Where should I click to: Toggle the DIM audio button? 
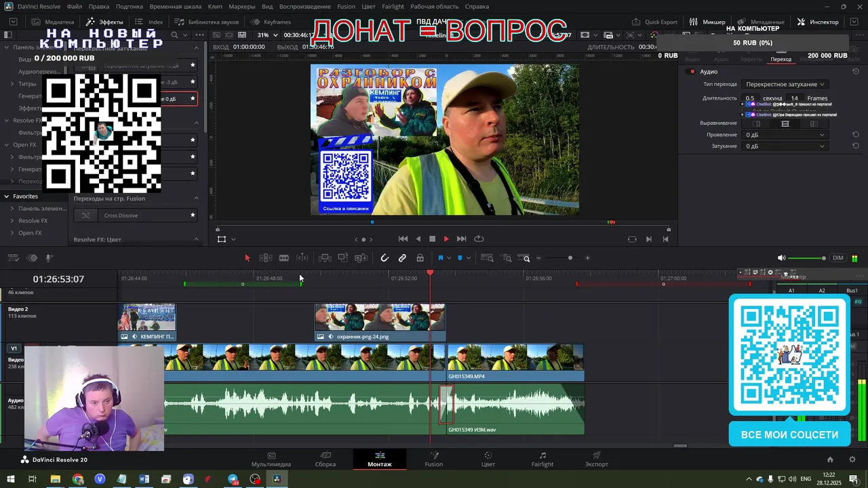[x=838, y=258]
